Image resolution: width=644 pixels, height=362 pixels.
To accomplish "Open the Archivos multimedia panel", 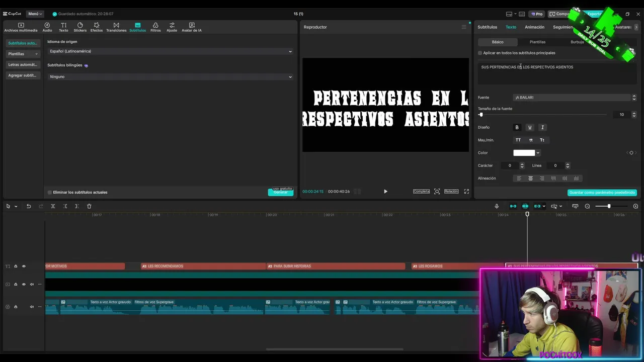I will click(x=21, y=27).
